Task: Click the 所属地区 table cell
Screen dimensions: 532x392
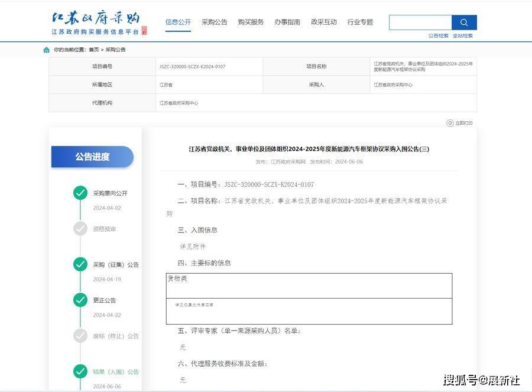Action: click(x=102, y=85)
